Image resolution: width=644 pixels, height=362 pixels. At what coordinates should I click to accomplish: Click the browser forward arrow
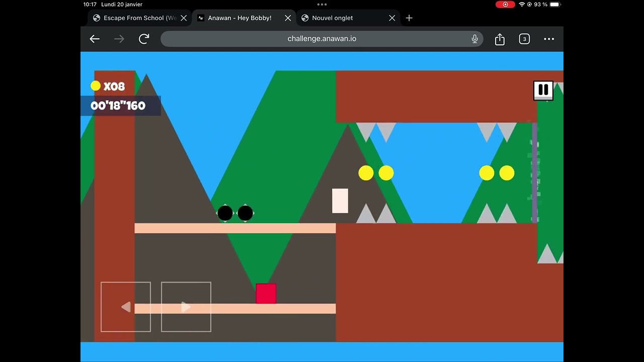119,39
